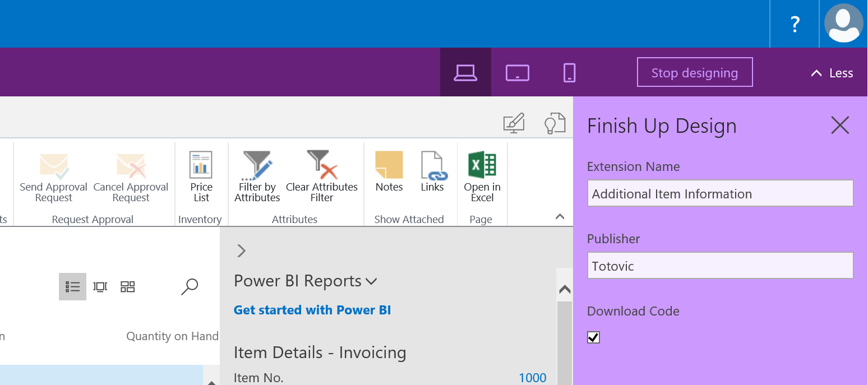
Task: Click the page edit pencil icon
Action: [514, 124]
